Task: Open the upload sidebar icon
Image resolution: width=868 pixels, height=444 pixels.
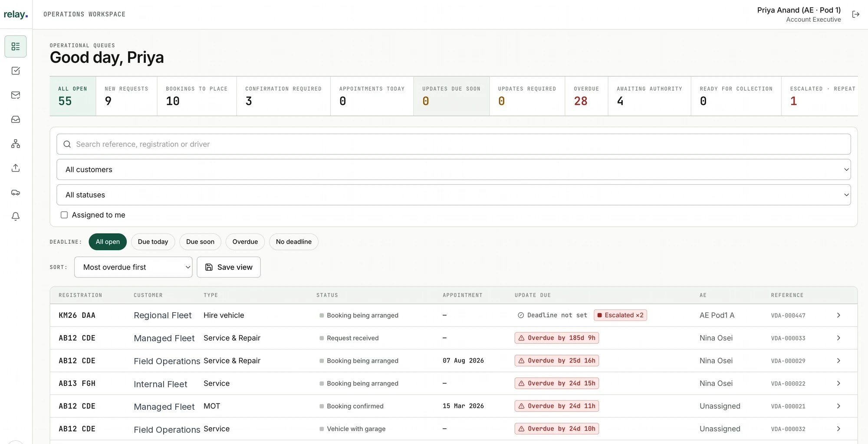Action: tap(16, 168)
